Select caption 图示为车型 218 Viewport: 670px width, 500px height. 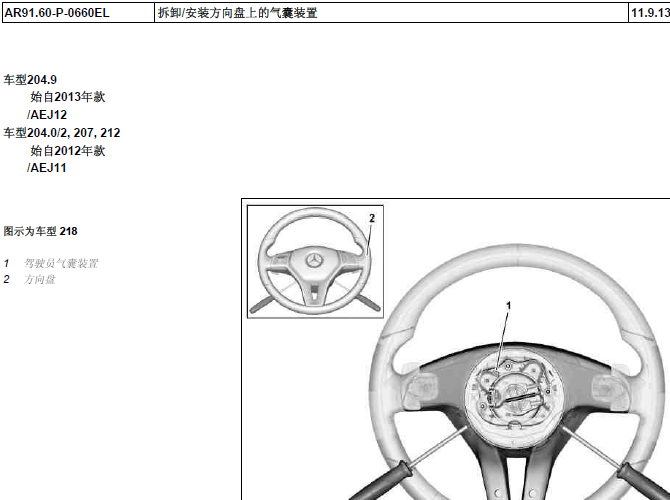(x=41, y=232)
